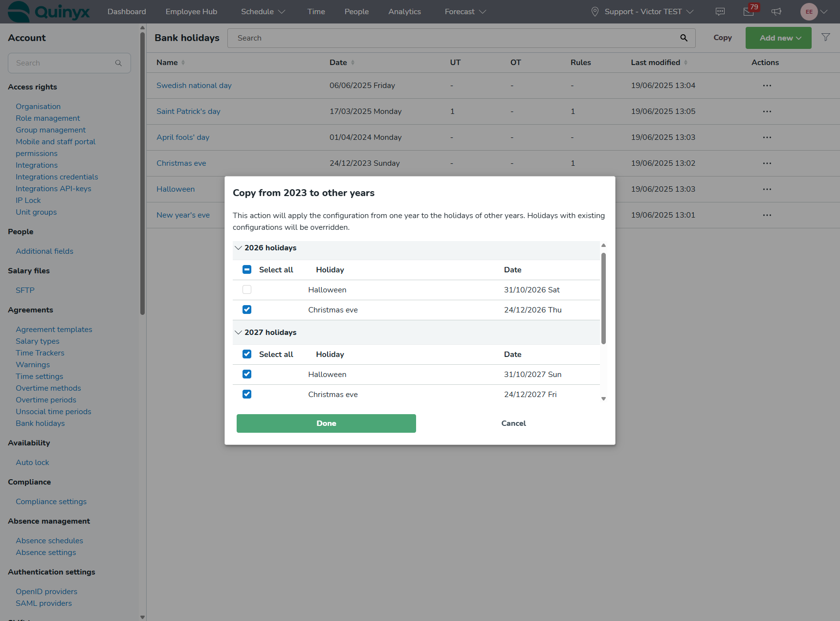The height and width of the screenshot is (621, 840).
Task: Click the Account sidebar search field
Action: click(64, 63)
